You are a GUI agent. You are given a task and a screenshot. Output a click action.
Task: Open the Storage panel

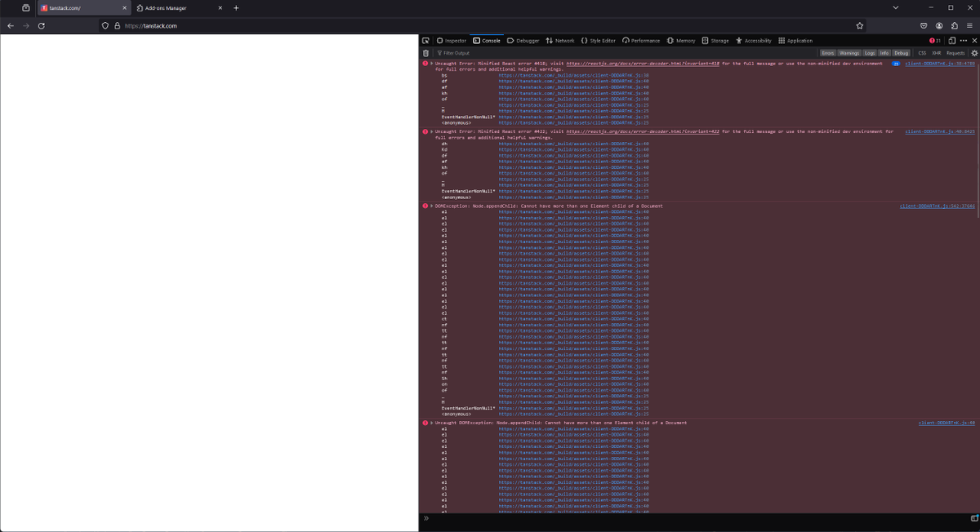pyautogui.click(x=715, y=41)
